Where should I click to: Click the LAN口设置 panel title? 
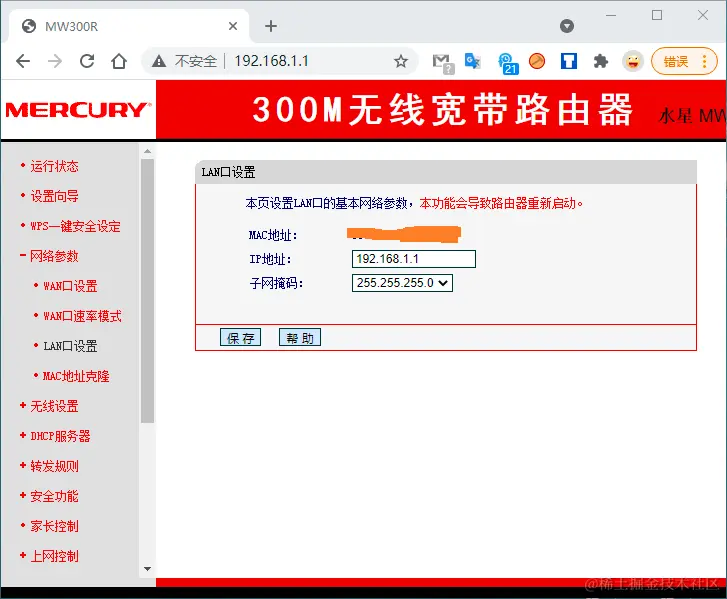tap(228, 172)
